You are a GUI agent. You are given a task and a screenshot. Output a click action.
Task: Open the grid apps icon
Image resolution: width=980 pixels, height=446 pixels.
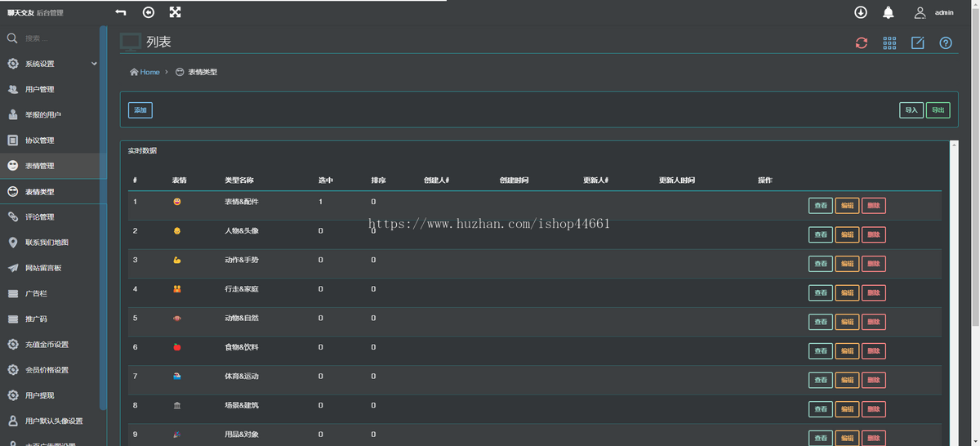tap(889, 42)
